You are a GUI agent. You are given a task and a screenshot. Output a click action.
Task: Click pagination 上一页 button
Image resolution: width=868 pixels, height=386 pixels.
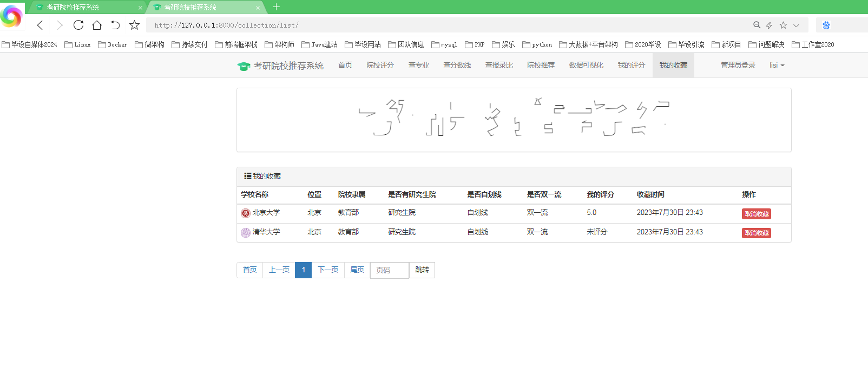pyautogui.click(x=279, y=270)
